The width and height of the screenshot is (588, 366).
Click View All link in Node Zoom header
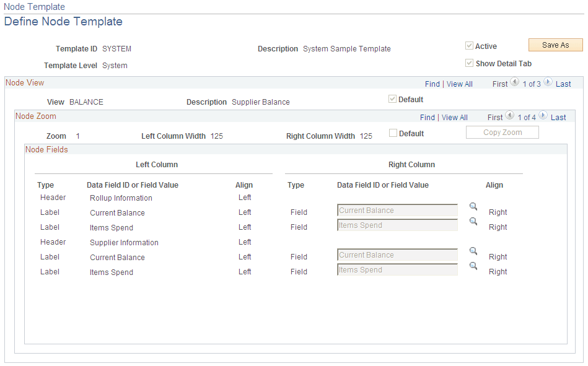click(x=455, y=118)
